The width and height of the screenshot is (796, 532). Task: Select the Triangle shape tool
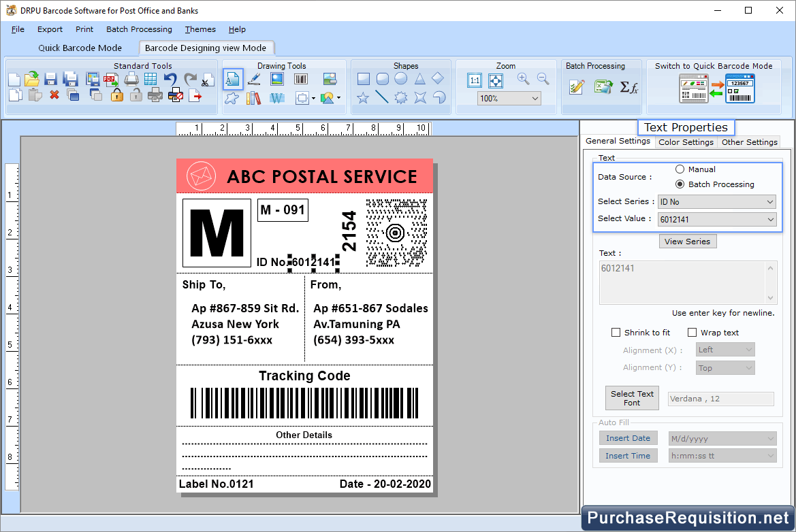pos(420,79)
